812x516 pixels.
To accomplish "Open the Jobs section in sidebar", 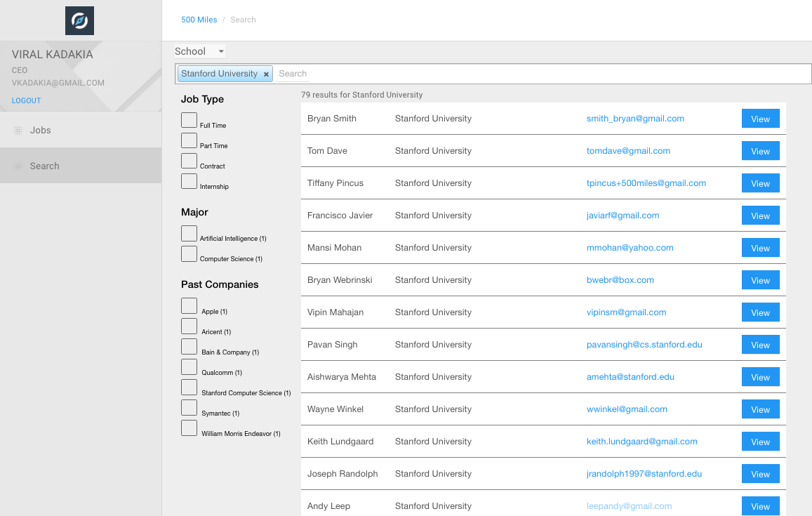I will click(x=41, y=131).
